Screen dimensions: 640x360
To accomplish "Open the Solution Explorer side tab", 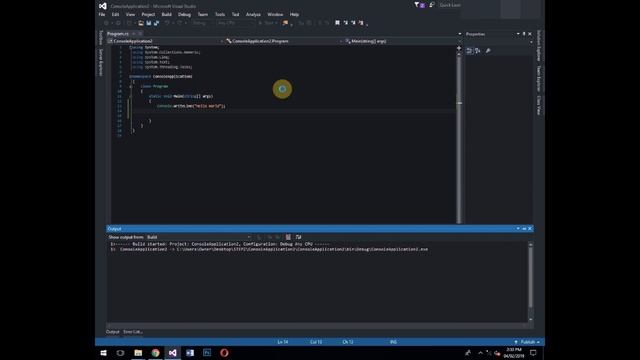I will point(539,46).
